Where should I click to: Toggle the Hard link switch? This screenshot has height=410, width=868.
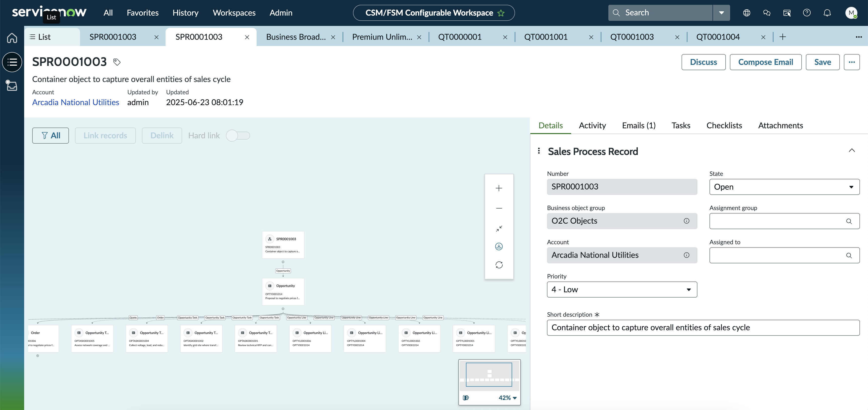tap(238, 136)
